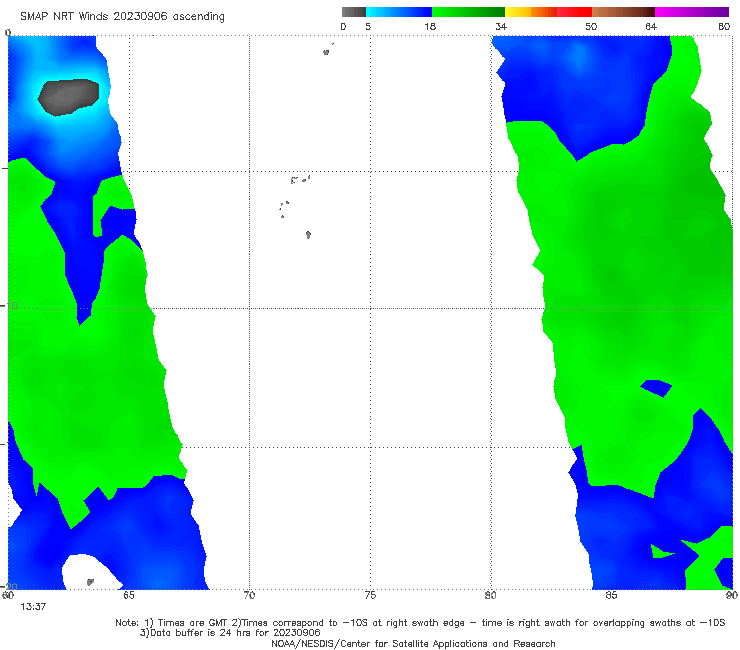Click the note line '3)Data buffer is 24 hrs'
This screenshot has height=650, width=740.
click(230, 633)
